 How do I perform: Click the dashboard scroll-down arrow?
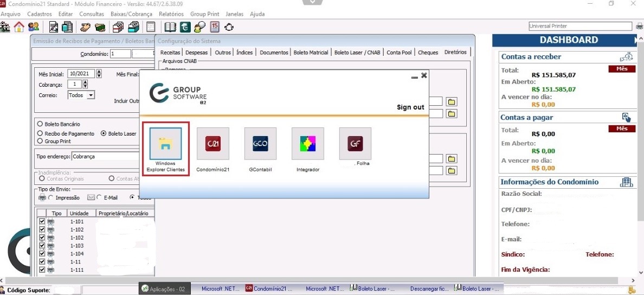click(x=641, y=272)
